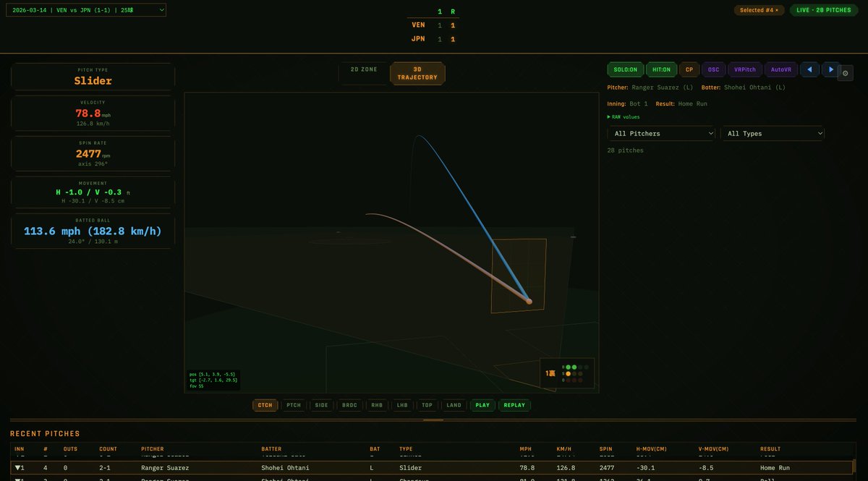Select the Home Run result cell

coord(775,468)
